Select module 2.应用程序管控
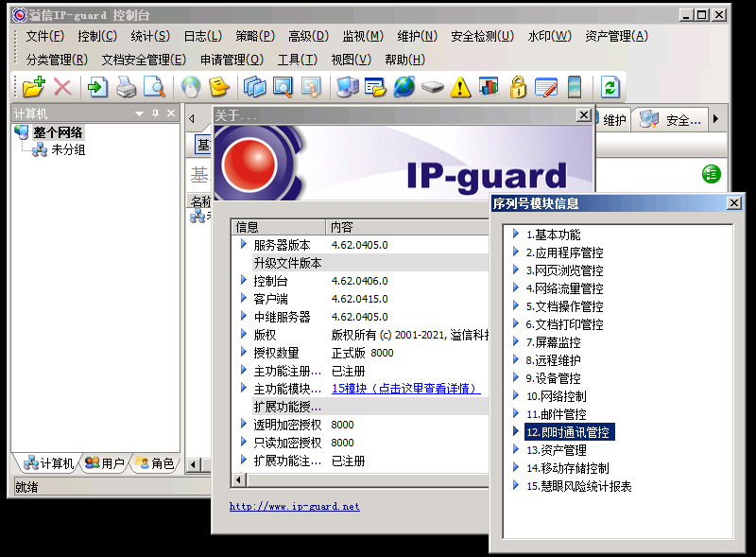756x557 pixels. point(564,252)
